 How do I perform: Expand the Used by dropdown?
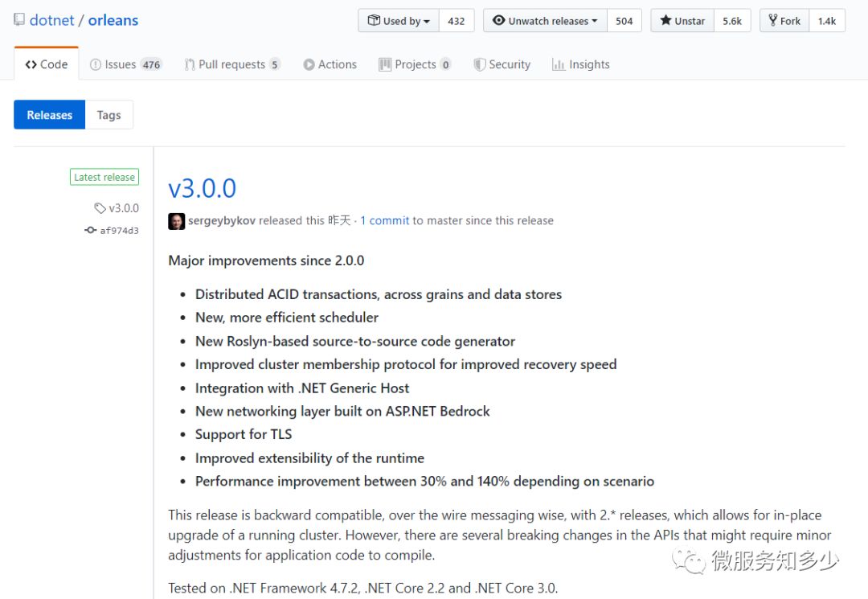(x=399, y=20)
